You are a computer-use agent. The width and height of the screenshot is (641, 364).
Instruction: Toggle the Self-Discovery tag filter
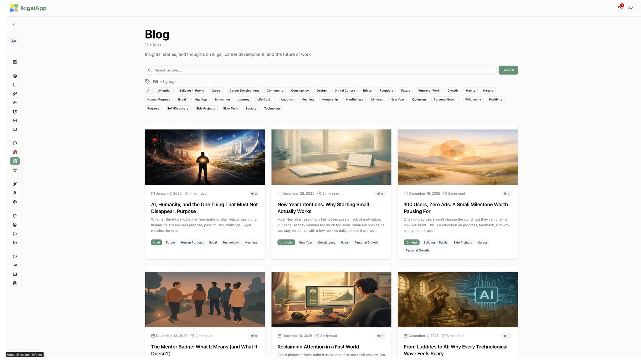tap(177, 108)
